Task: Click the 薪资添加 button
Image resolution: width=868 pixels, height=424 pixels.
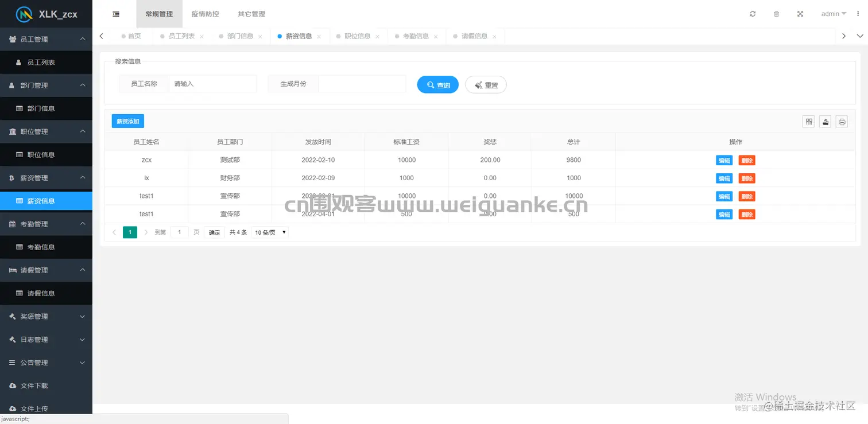Action: point(128,122)
